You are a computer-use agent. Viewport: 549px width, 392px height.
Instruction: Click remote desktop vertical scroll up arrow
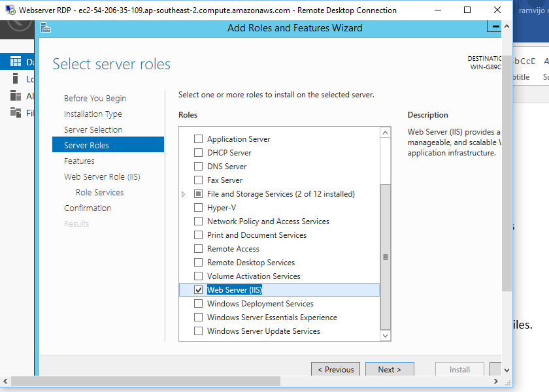pyautogui.click(x=507, y=26)
